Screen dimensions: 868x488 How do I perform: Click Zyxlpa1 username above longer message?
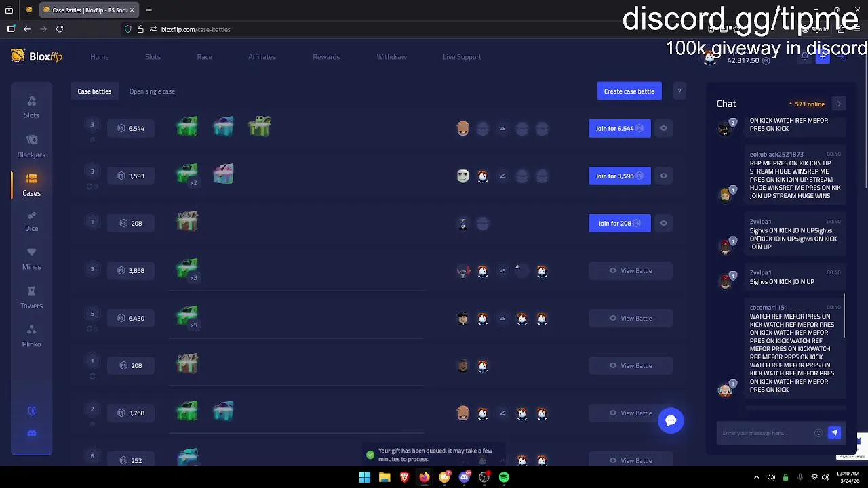tap(760, 222)
